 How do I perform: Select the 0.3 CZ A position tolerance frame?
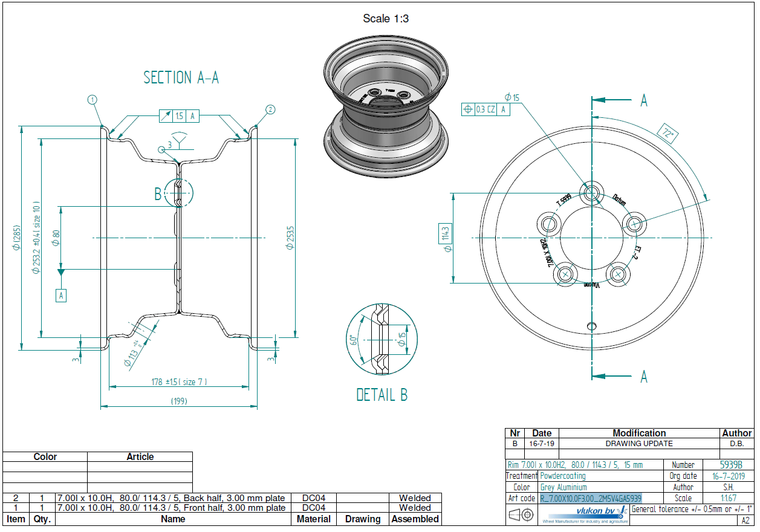pos(485,109)
